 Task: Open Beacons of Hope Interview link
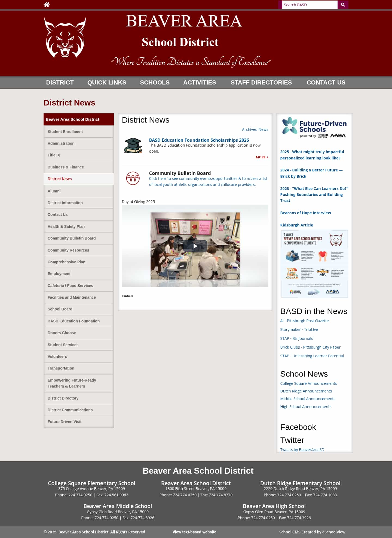(306, 213)
